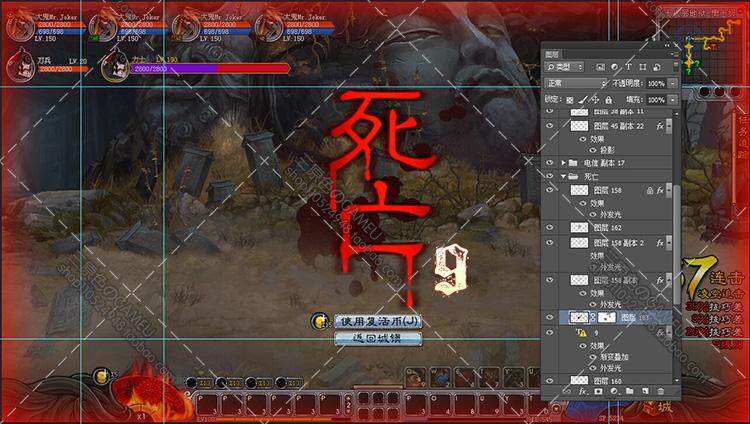This screenshot has width=750, height=424.
Task: Click the lock all padlock icon
Action: pos(608,100)
